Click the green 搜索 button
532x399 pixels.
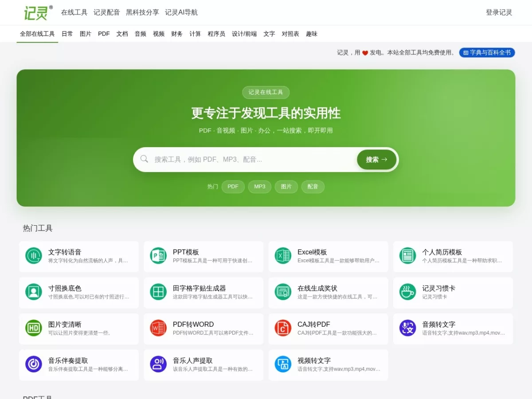(377, 160)
